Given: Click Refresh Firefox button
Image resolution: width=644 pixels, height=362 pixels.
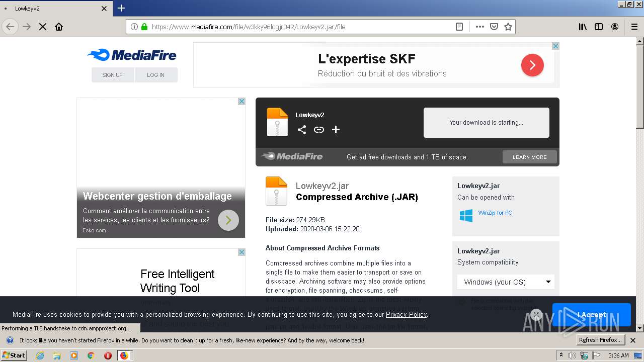Looking at the screenshot, I should (601, 340).
